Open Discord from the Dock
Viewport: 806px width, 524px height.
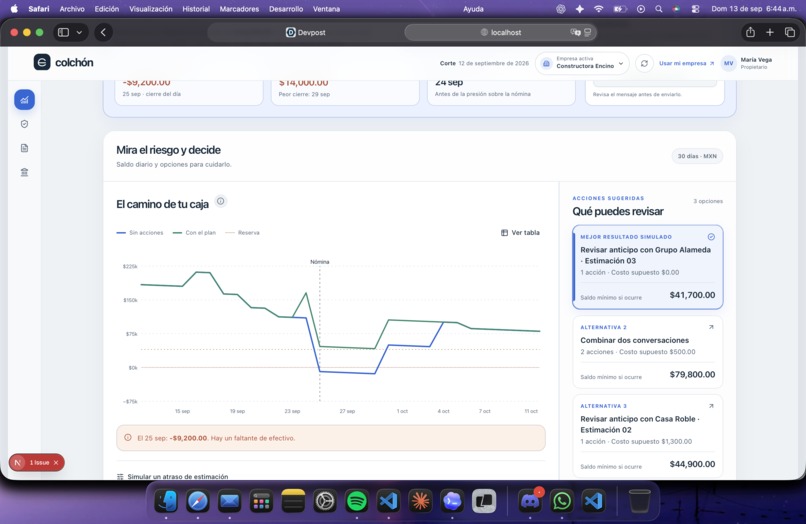tap(530, 501)
